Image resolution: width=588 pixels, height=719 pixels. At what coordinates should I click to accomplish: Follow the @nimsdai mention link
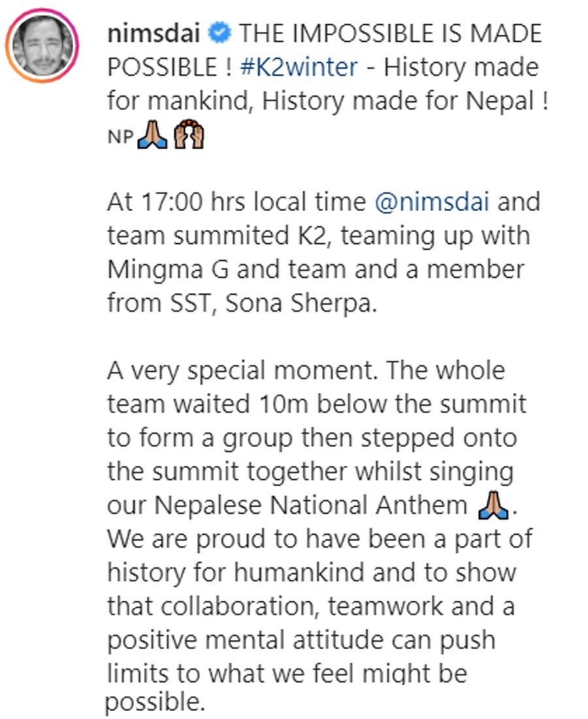click(432, 202)
